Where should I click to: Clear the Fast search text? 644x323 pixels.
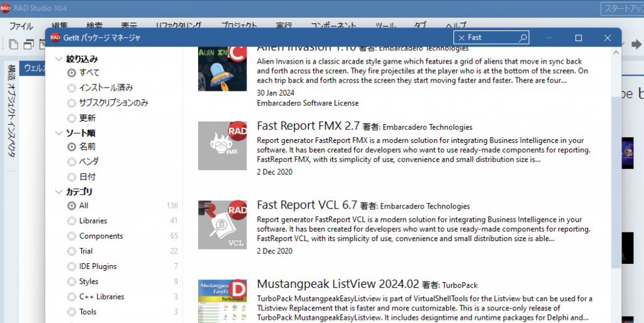(461, 38)
